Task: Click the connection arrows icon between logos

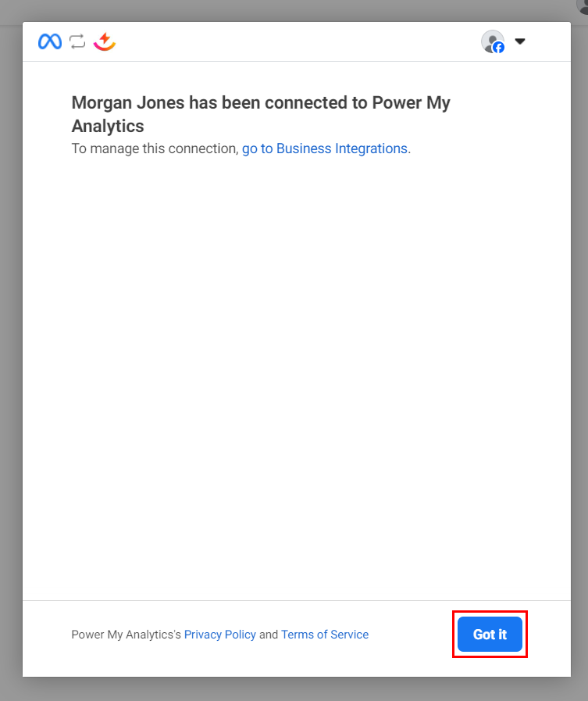Action: [77, 41]
